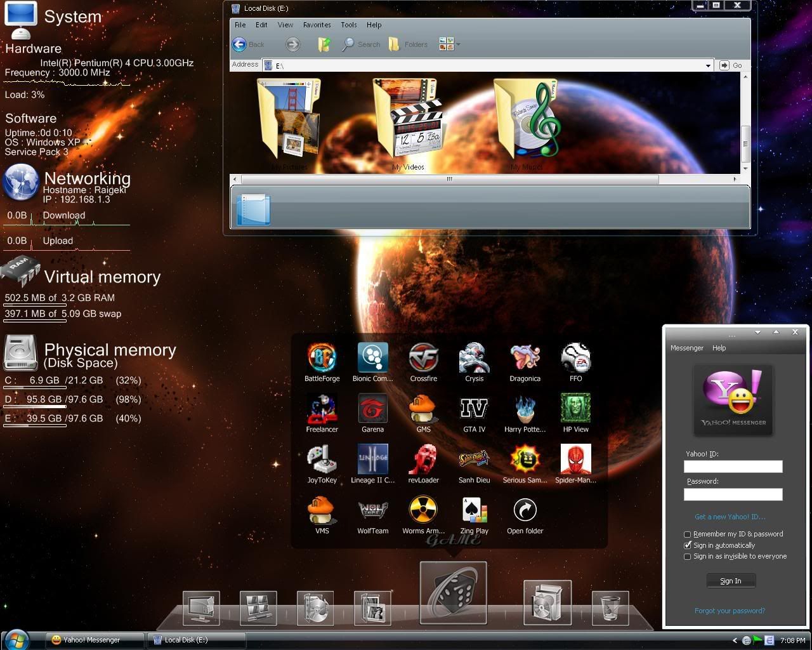The width and height of the screenshot is (812, 650).
Task: Click the Go button beside the address bar
Action: (x=731, y=65)
